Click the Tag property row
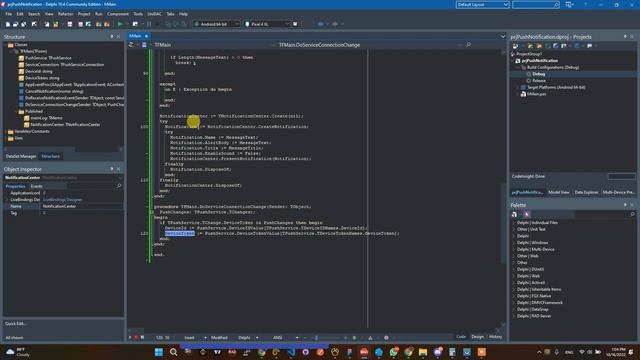Viewport: 640px width, 360px height. [63, 213]
